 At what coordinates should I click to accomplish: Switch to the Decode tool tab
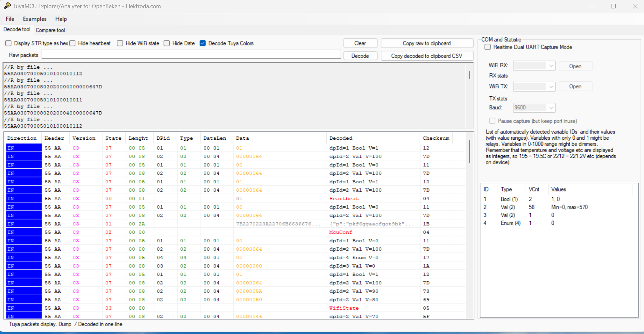17,29
